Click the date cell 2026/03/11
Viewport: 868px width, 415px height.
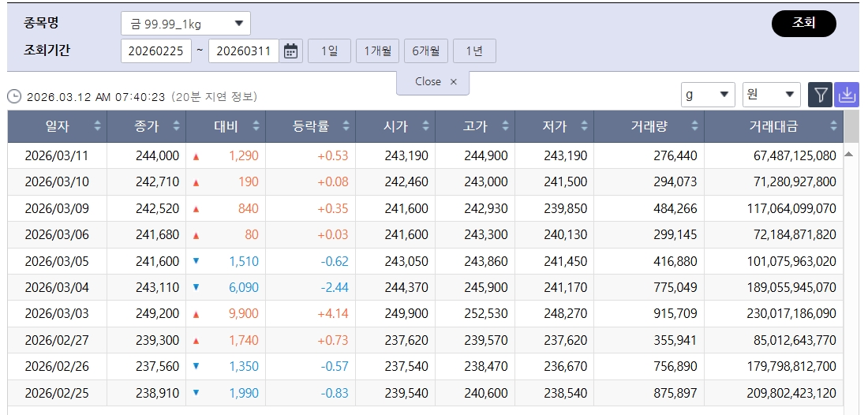click(57, 156)
